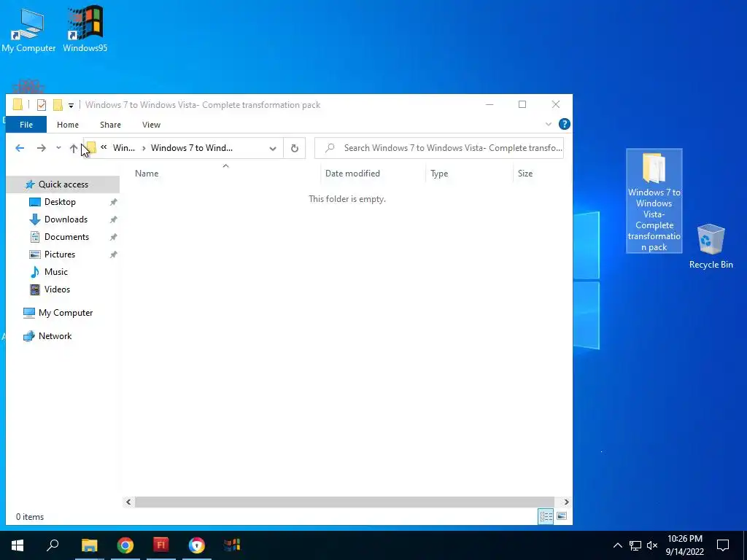Click horizontal scrollbar right arrow
This screenshot has height=560, width=747.
[566, 502]
